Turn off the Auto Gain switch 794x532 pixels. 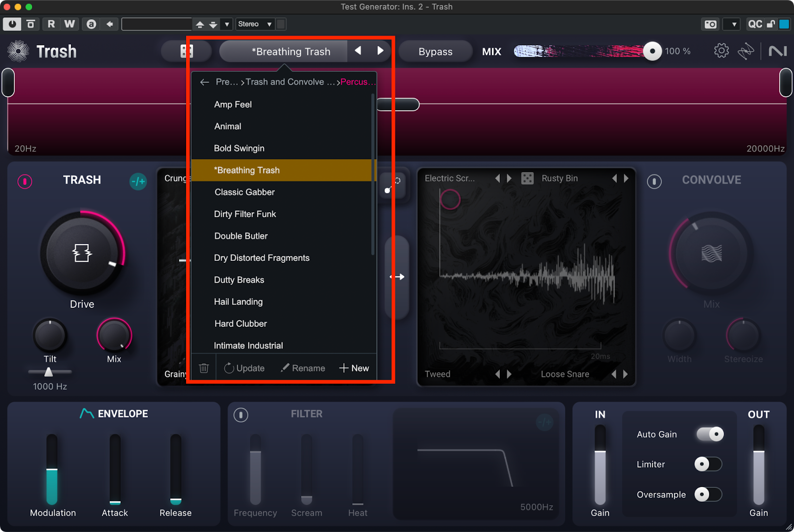[710, 434]
